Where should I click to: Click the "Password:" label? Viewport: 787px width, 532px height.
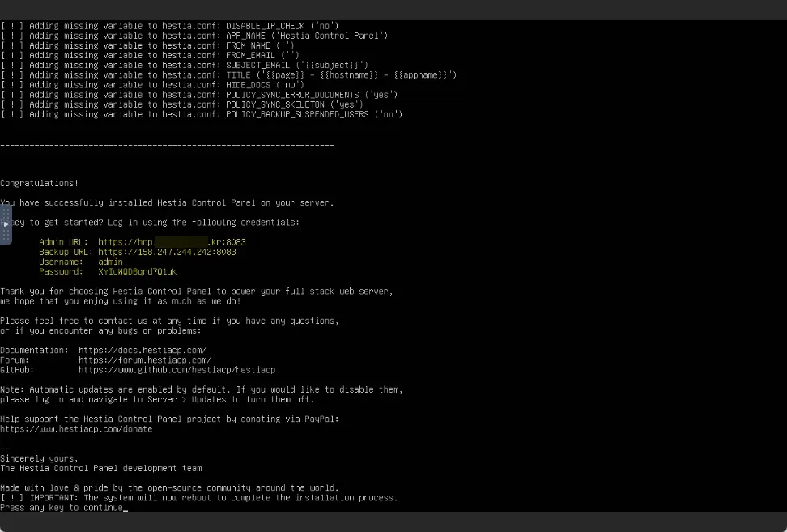click(x=62, y=271)
